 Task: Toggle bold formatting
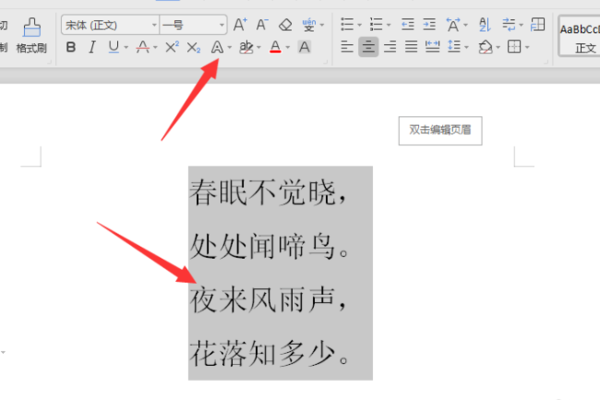pyautogui.click(x=71, y=47)
